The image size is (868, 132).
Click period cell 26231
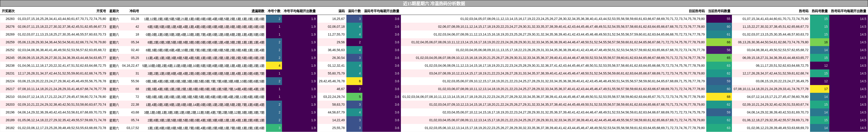click(x=10, y=73)
